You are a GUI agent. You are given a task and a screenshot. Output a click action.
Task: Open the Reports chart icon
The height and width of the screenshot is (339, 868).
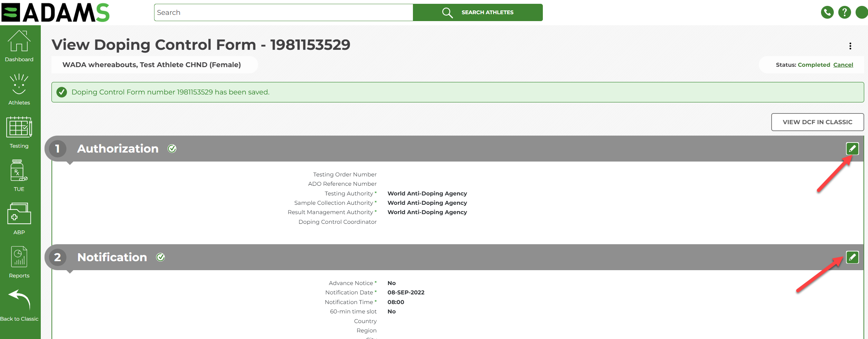19,257
